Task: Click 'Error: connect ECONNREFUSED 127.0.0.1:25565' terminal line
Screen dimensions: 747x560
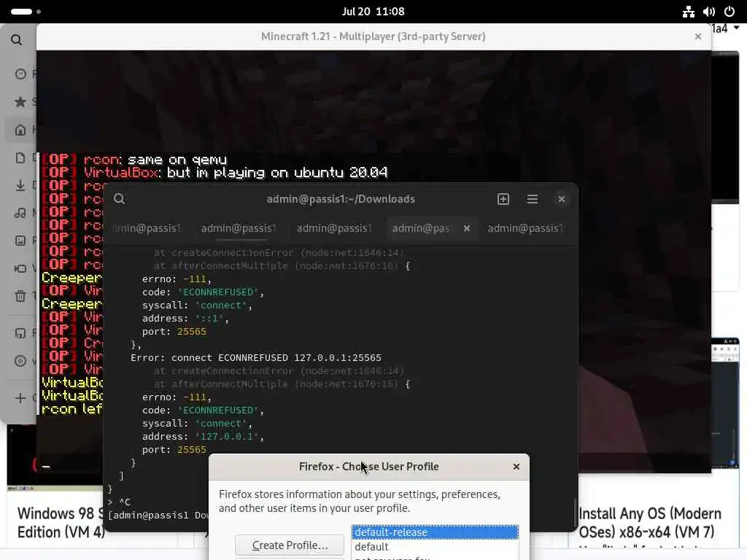Action: 256,357
